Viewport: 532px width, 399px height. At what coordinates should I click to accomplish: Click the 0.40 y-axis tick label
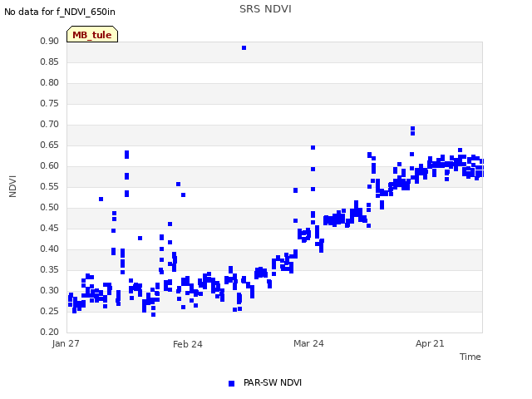[x=50, y=249]
